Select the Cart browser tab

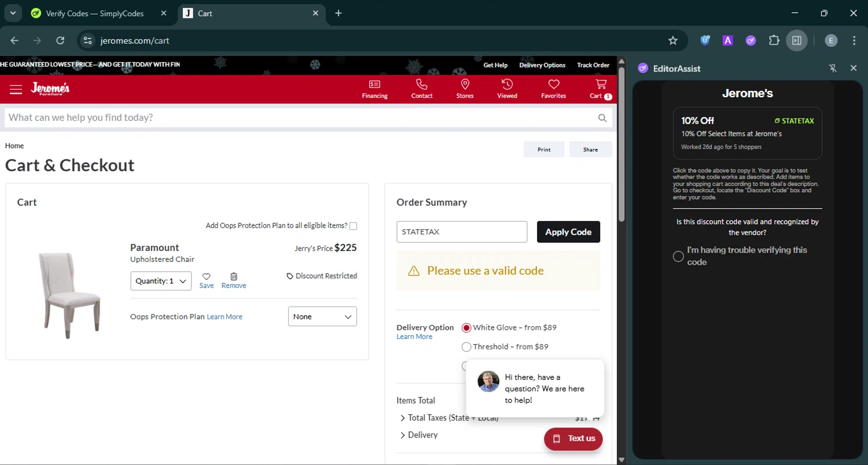click(252, 13)
